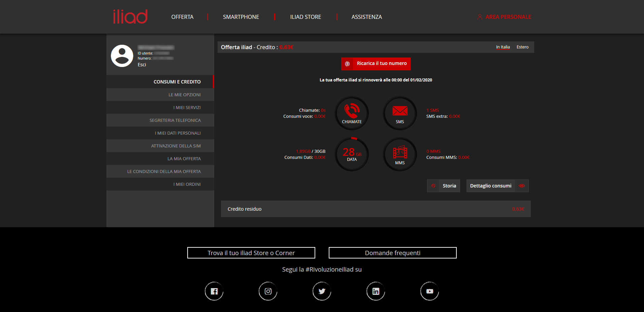The image size is (644, 312).
Task: Click the Credito residuo row
Action: pos(376,209)
